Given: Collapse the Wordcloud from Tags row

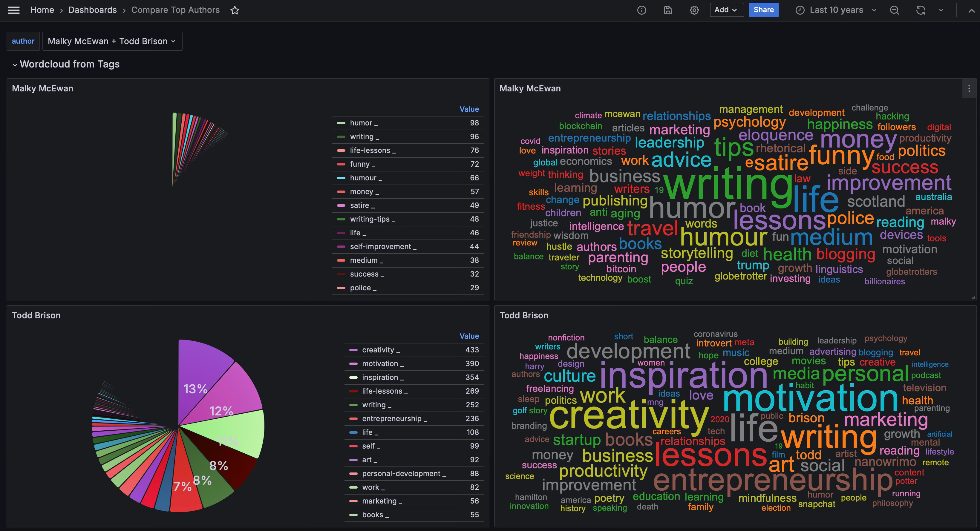Looking at the screenshot, I should 66,64.
